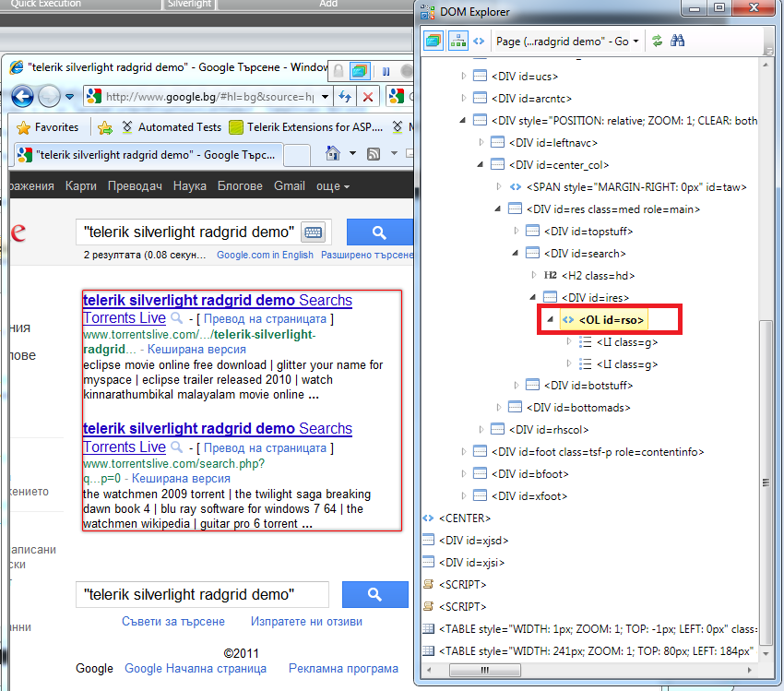The image size is (784, 691).
Task: Expand the DIV id=leftnavc node
Action: point(481,142)
